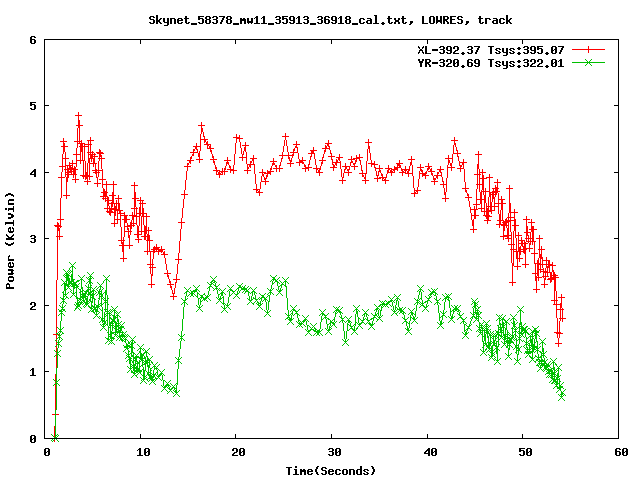
Task: Click the x-axis tick label '20'
Action: [238, 452]
